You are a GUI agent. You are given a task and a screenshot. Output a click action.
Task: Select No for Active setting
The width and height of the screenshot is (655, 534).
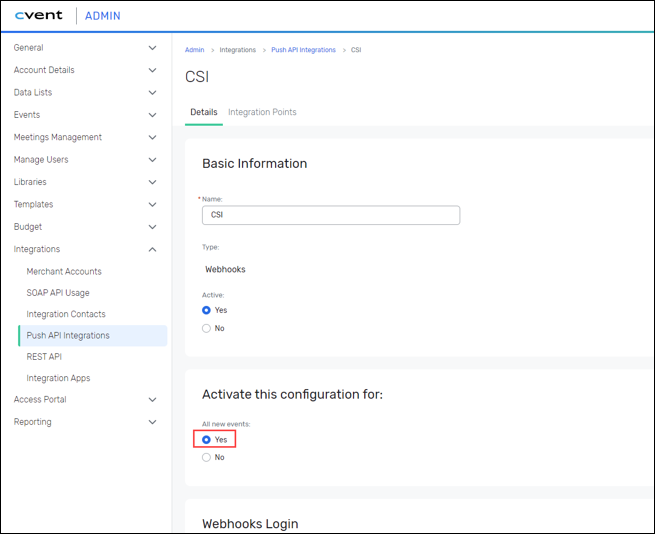[207, 328]
